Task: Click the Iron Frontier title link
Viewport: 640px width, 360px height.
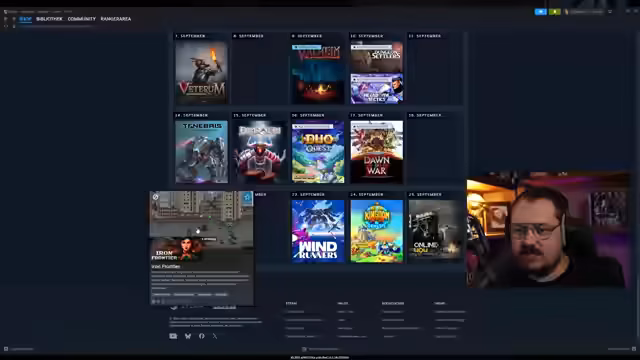Action: click(166, 266)
